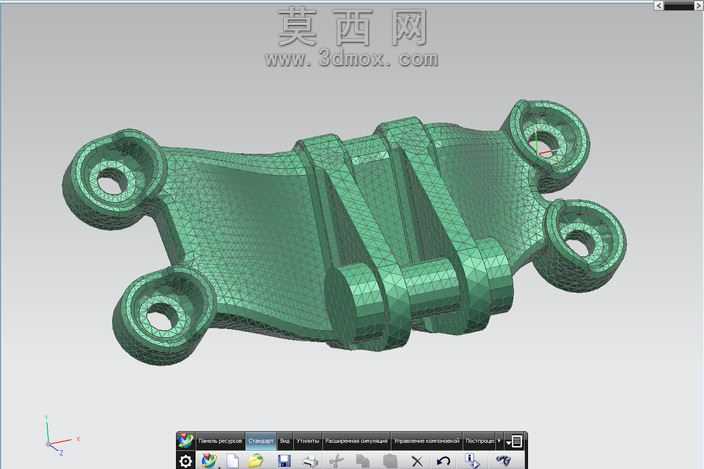Expand more toolbar tabs arrow

point(499,441)
